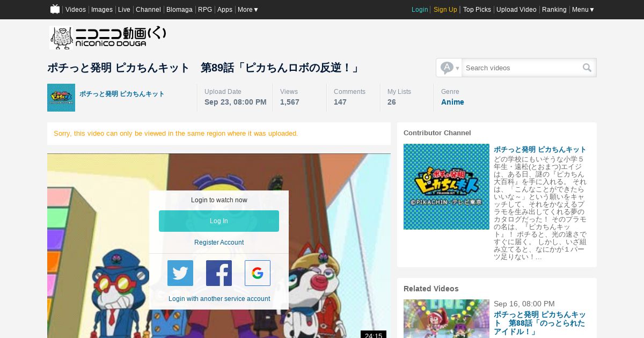Open the Anime genre link
This screenshot has height=338, width=644.
452,102
